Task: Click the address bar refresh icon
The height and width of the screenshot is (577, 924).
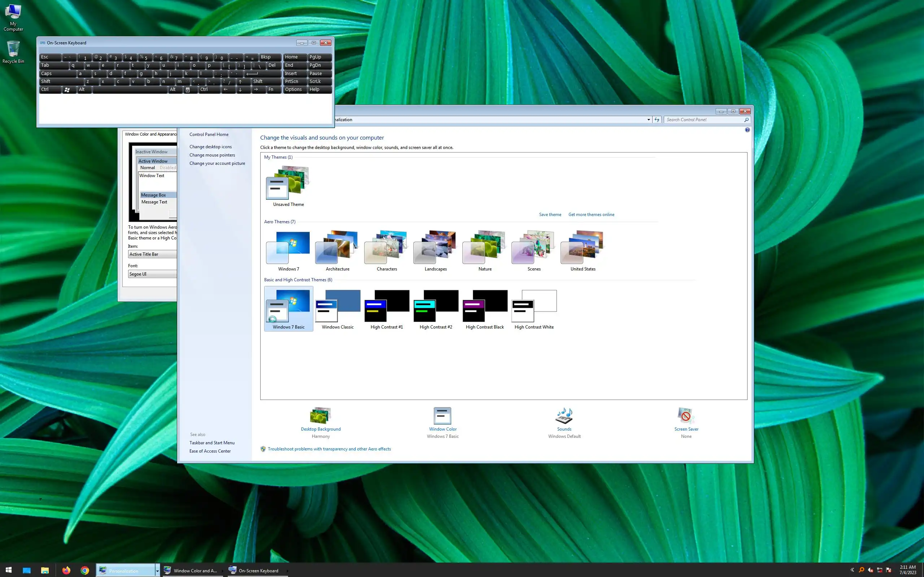Action: (x=657, y=120)
